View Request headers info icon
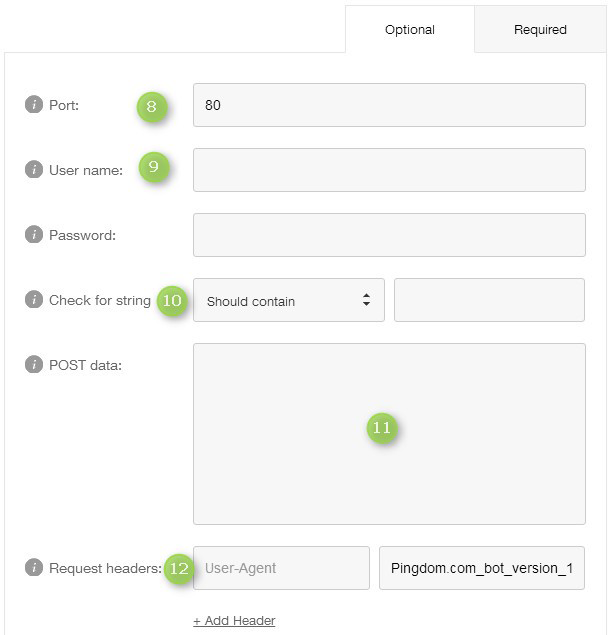This screenshot has height=635, width=608. pyautogui.click(x=34, y=567)
